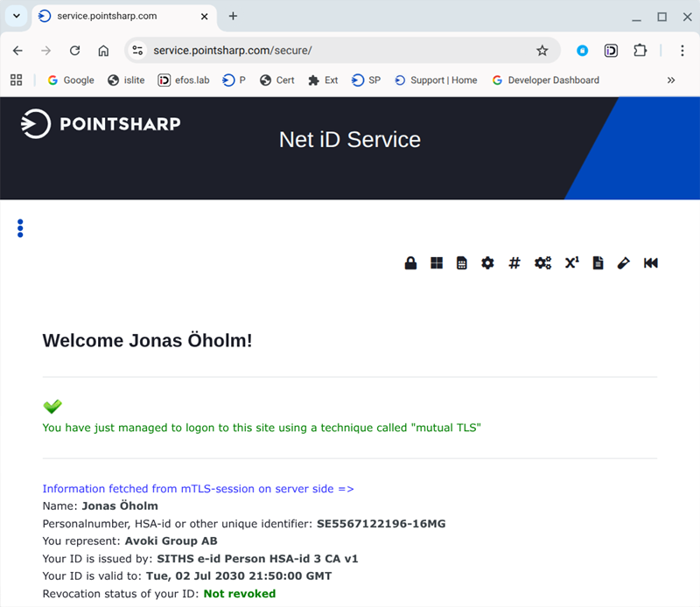700x607 pixels.
Task: Open the Chrome three-dot menu
Action: (682, 51)
